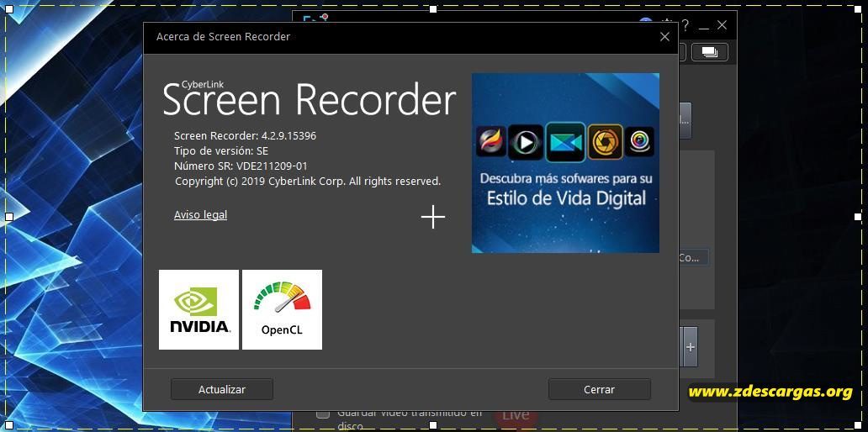Open the Aviso legal link
This screenshot has height=432, width=868.
tap(200, 214)
